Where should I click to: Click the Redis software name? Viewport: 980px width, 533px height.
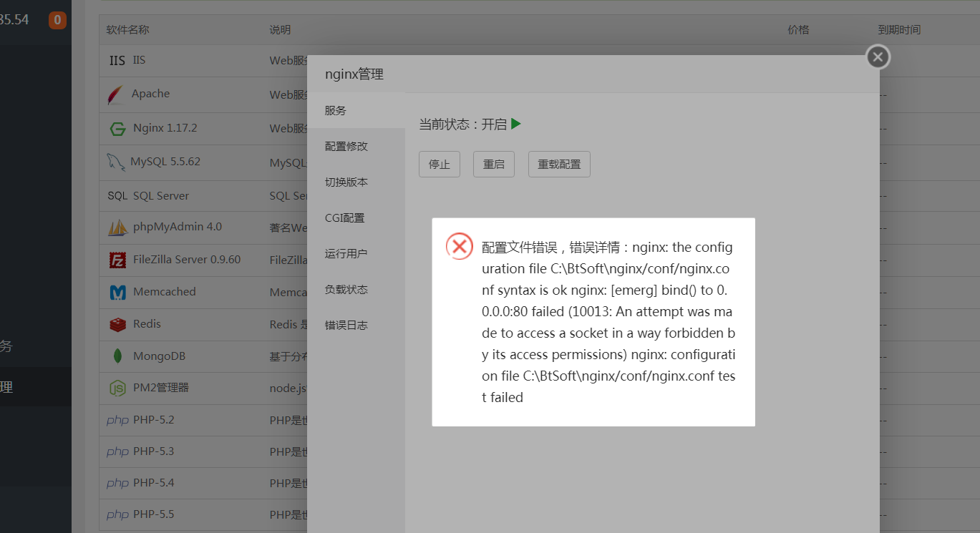click(x=147, y=324)
